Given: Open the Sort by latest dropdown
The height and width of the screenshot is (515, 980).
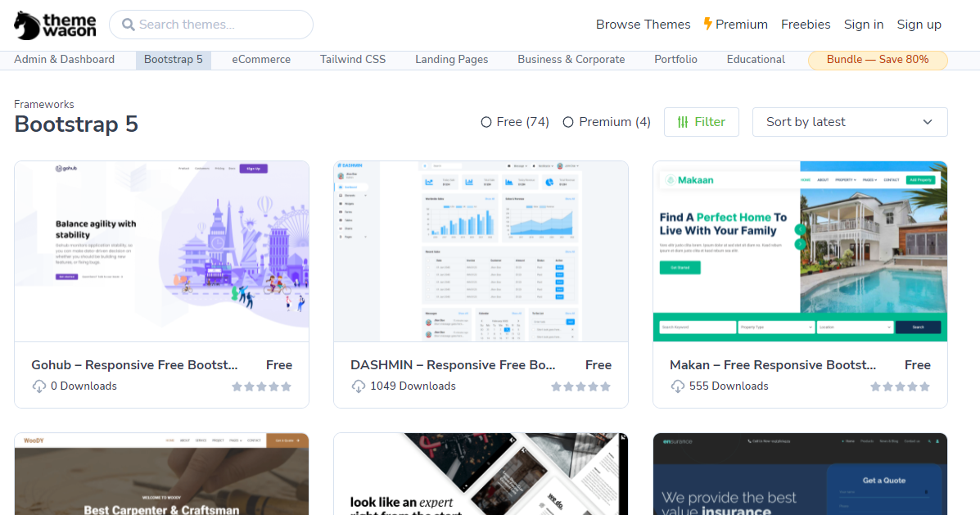Looking at the screenshot, I should [x=850, y=122].
